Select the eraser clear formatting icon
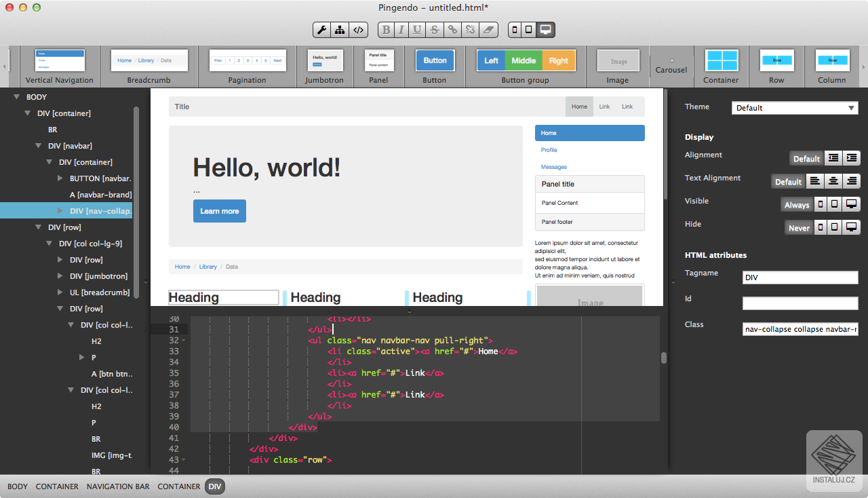The image size is (868, 498). click(488, 30)
